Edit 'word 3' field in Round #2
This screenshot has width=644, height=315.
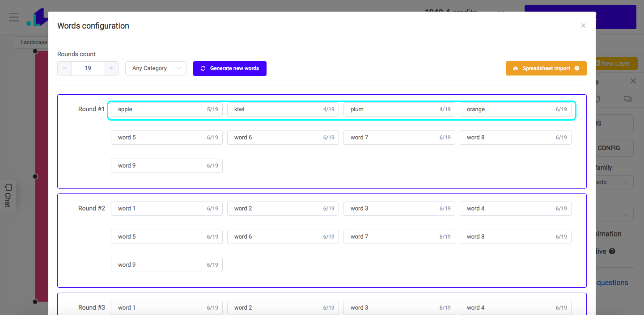pyautogui.click(x=399, y=209)
